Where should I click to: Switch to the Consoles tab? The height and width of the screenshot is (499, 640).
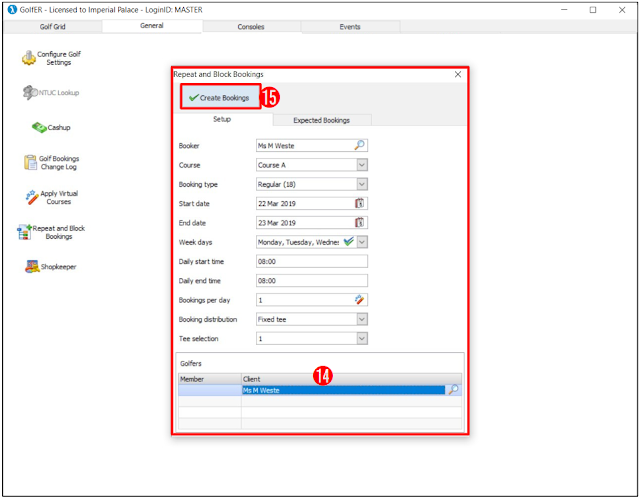[x=251, y=27]
